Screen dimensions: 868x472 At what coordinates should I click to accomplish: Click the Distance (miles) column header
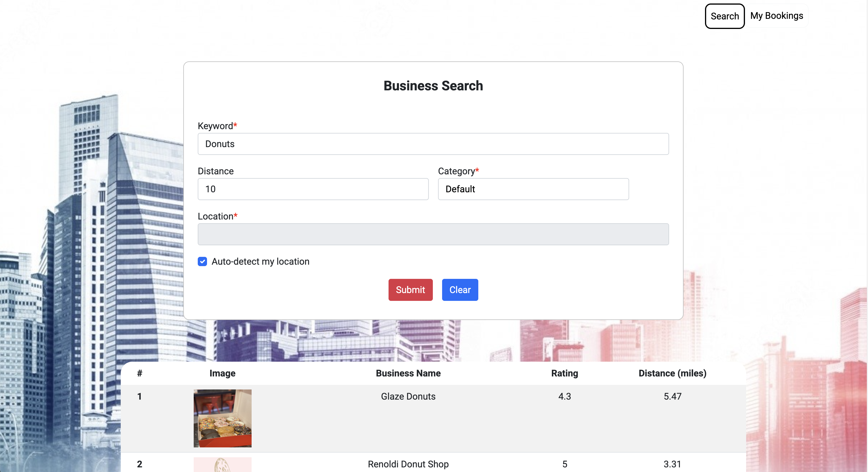[x=672, y=373]
